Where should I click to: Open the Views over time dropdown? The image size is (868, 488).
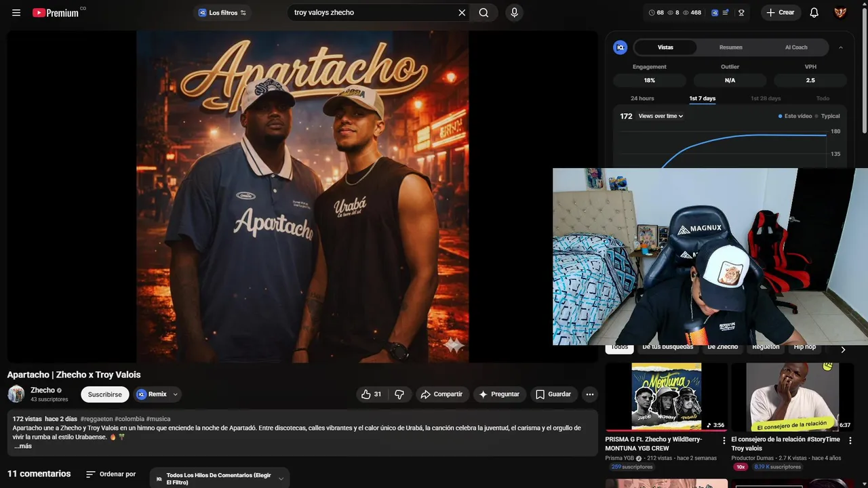[x=660, y=116]
